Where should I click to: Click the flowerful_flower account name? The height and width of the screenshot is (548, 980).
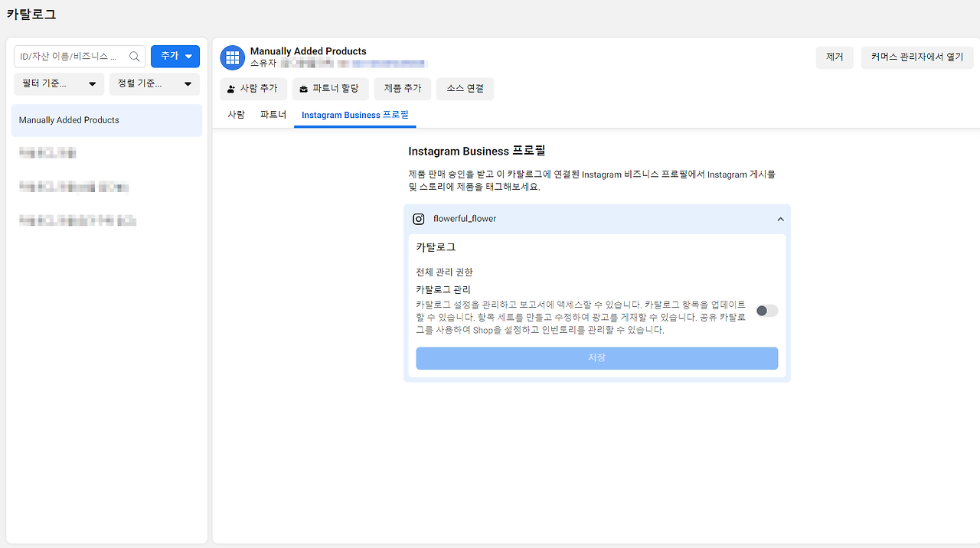[465, 219]
